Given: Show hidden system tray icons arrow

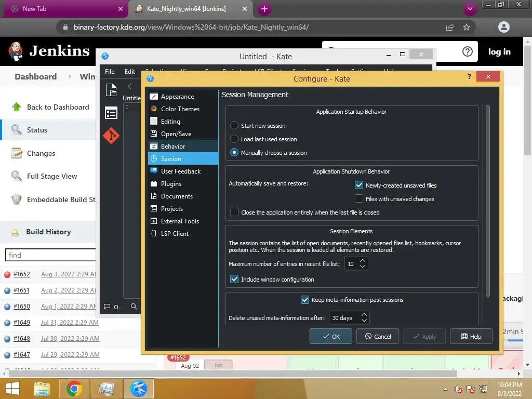Looking at the screenshot, I should point(445,389).
